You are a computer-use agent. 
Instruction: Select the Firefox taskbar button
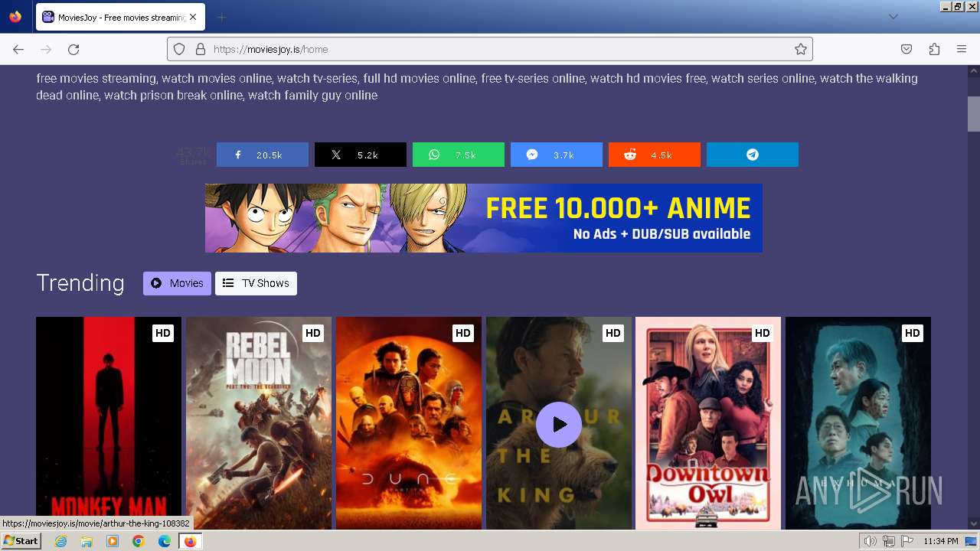click(x=190, y=541)
